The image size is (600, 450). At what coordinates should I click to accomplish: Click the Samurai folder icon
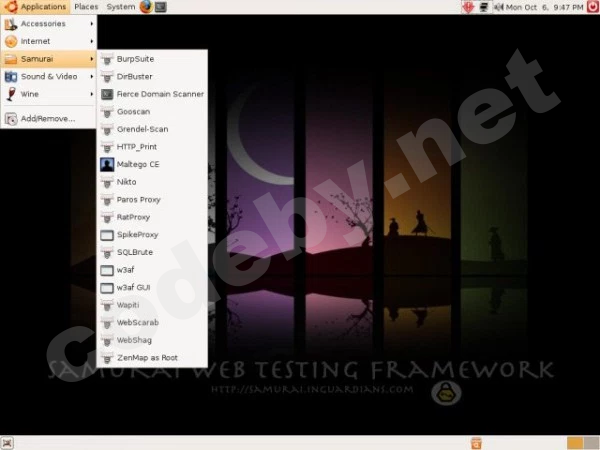[11, 59]
